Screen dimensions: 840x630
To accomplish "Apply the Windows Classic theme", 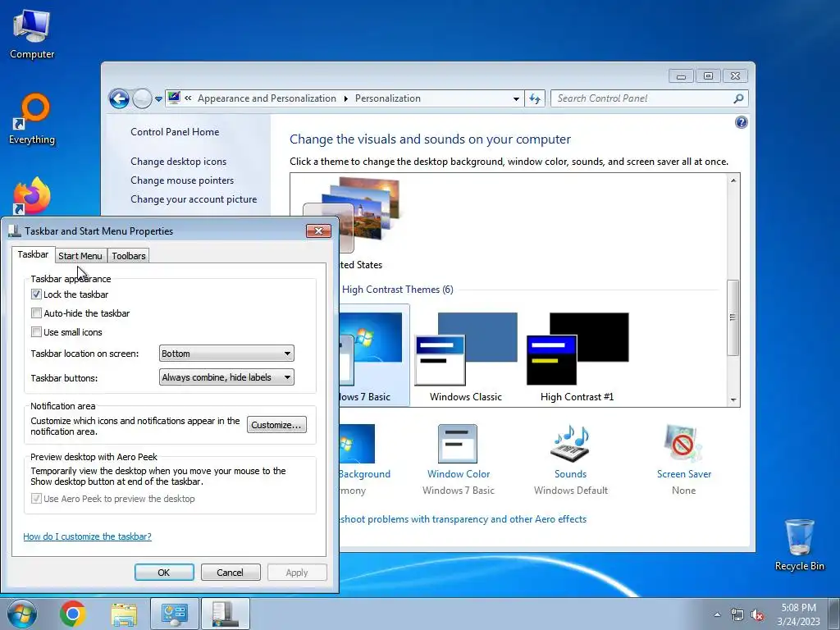I will tap(466, 356).
